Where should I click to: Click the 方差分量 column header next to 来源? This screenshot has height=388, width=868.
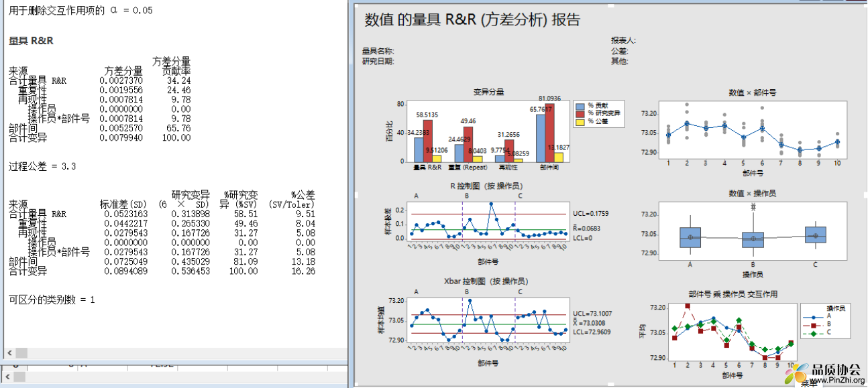pos(123,70)
